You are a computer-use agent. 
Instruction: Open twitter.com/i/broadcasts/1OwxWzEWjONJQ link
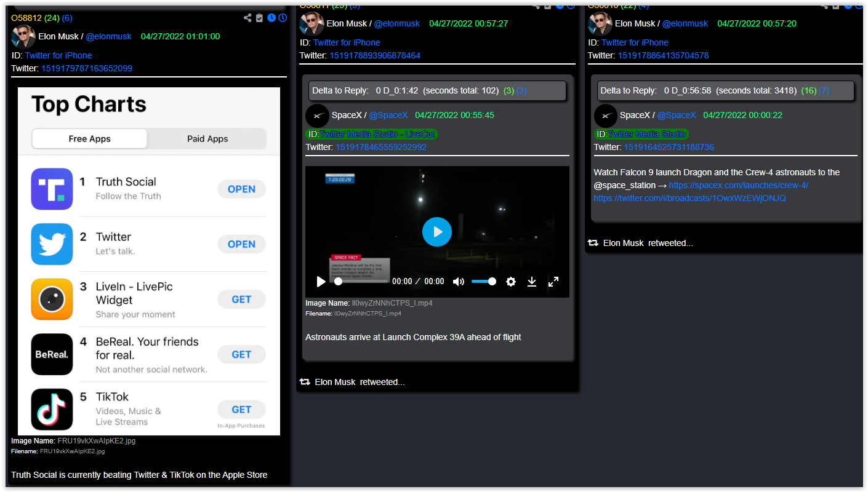(x=689, y=198)
